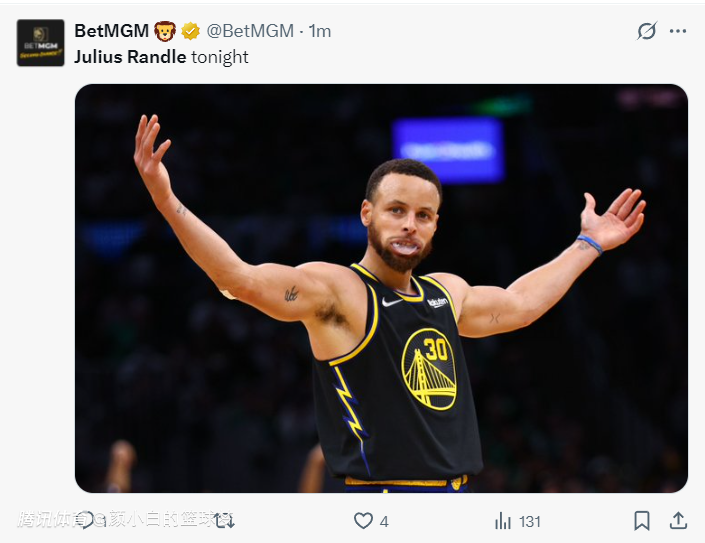Click the like count number 4
Viewport: 705px width, 543px height.
coord(384,521)
